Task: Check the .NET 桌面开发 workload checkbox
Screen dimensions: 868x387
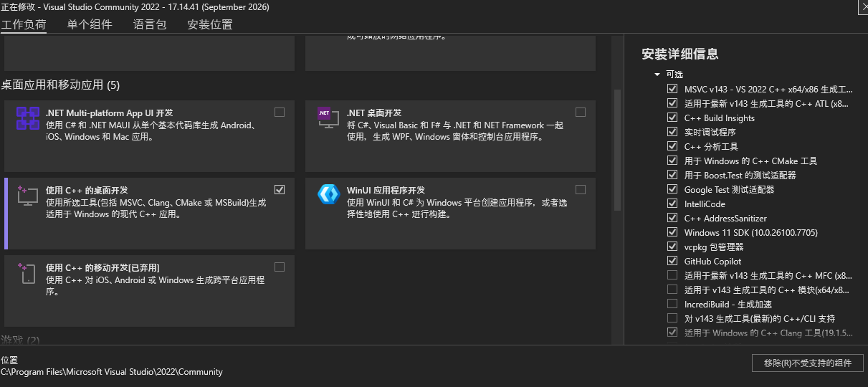Action: (581, 113)
